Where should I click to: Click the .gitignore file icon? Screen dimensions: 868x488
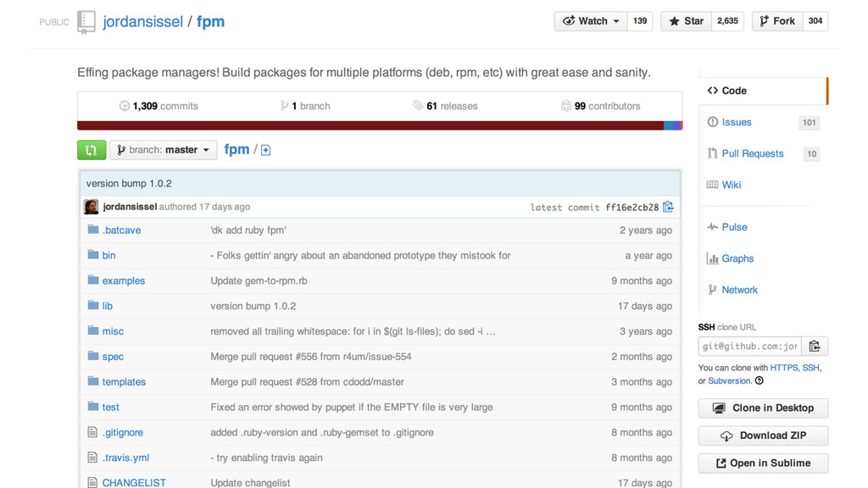[x=92, y=432]
